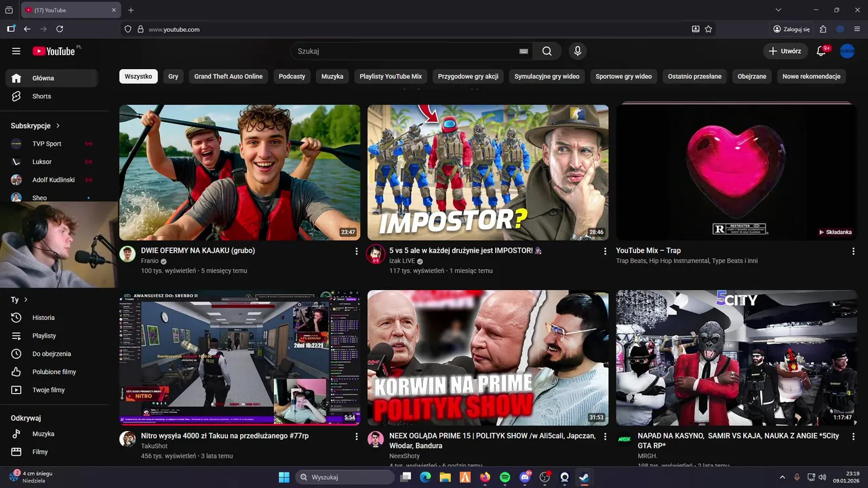Open Historia in the sidebar
This screenshot has height=488, width=868.
point(52,317)
